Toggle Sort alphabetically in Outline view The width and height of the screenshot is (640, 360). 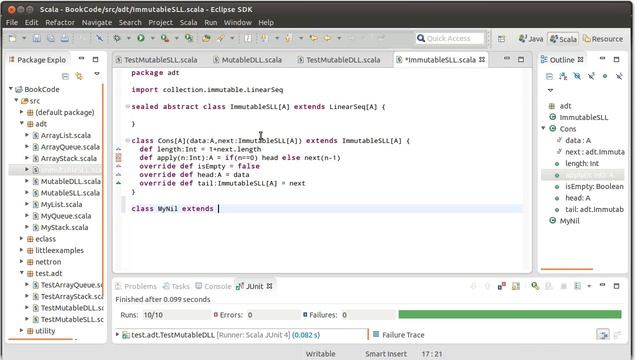[x=563, y=76]
